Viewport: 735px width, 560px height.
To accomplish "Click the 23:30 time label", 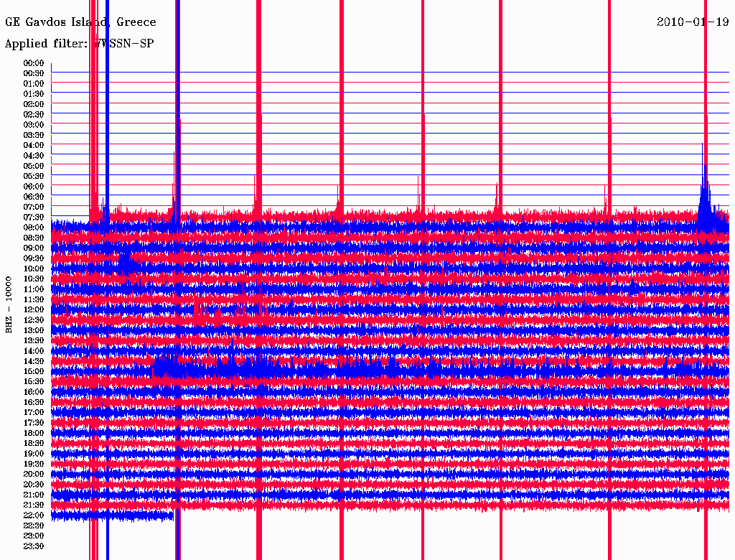I will click(34, 546).
